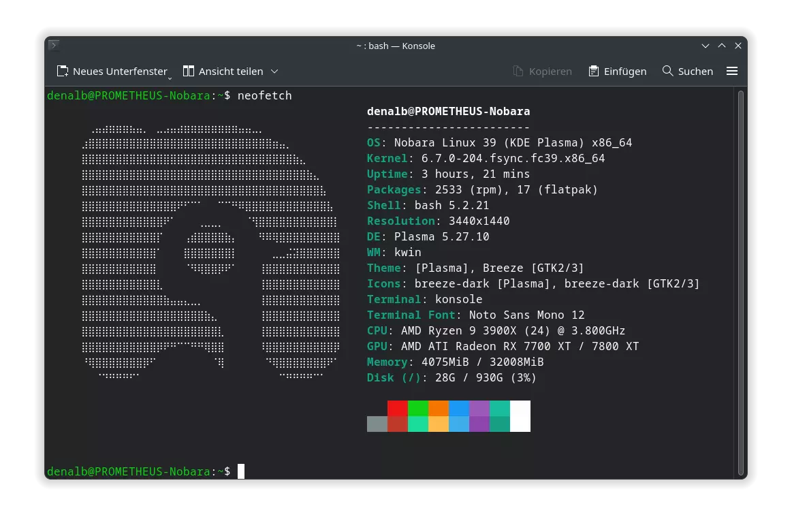
Task: Click the Einfügen paste button
Action: (x=617, y=72)
